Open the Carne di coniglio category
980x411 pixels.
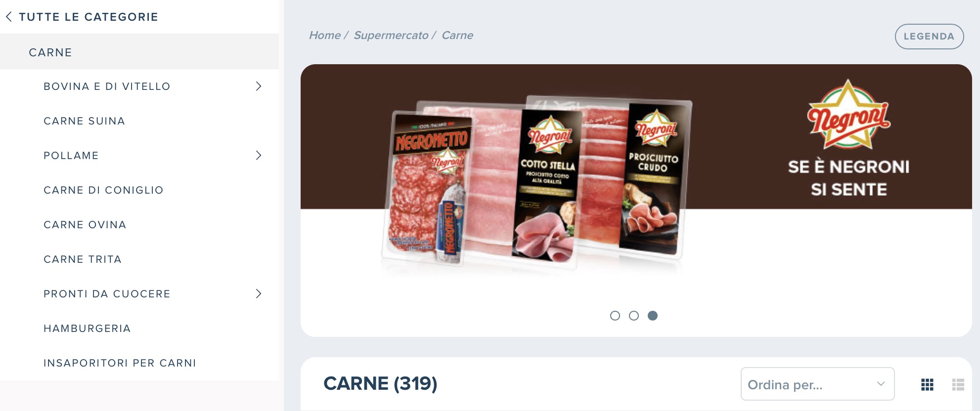(103, 190)
